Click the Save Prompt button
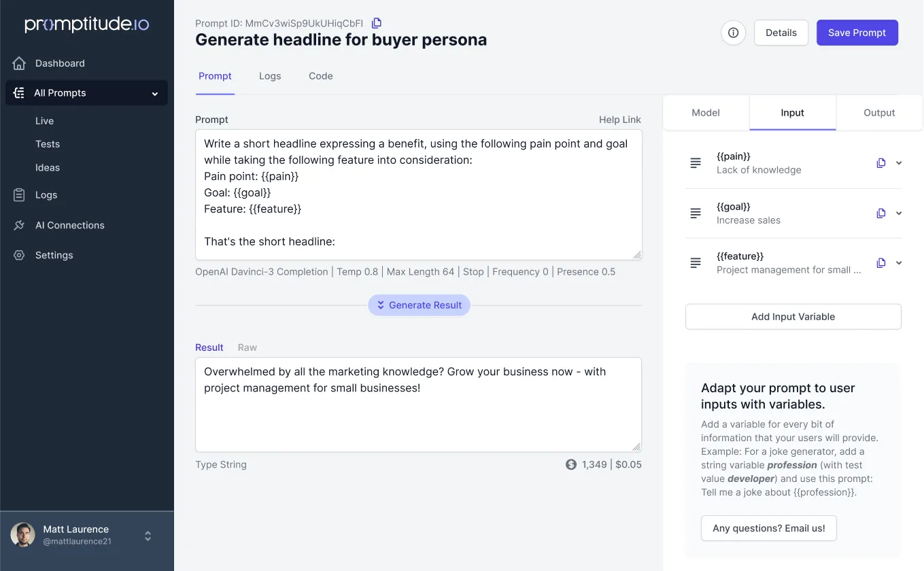924x571 pixels. pyautogui.click(x=857, y=33)
